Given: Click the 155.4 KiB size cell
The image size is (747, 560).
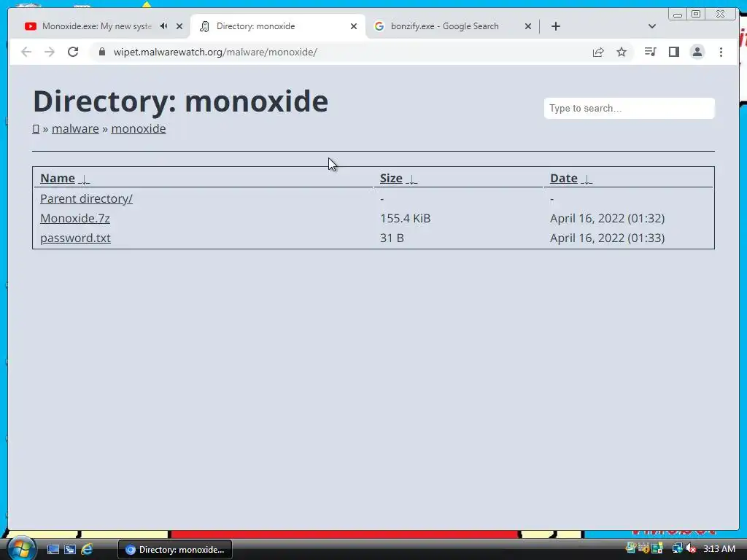Looking at the screenshot, I should click(405, 218).
